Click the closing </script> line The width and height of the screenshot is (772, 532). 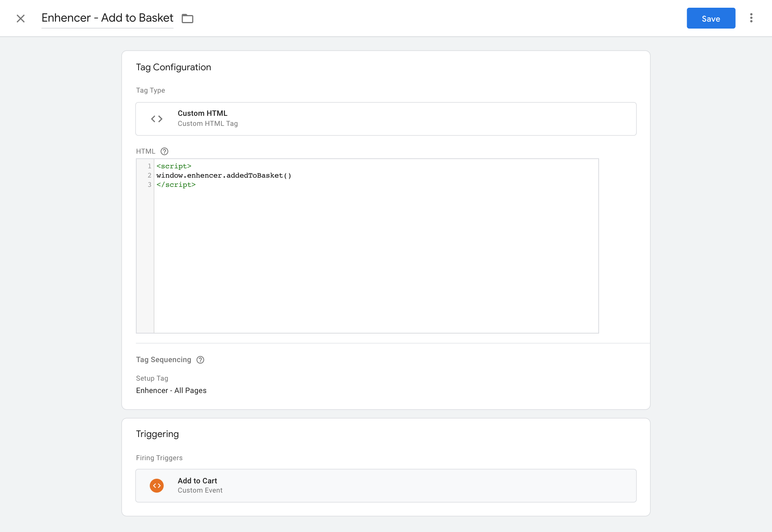(176, 185)
